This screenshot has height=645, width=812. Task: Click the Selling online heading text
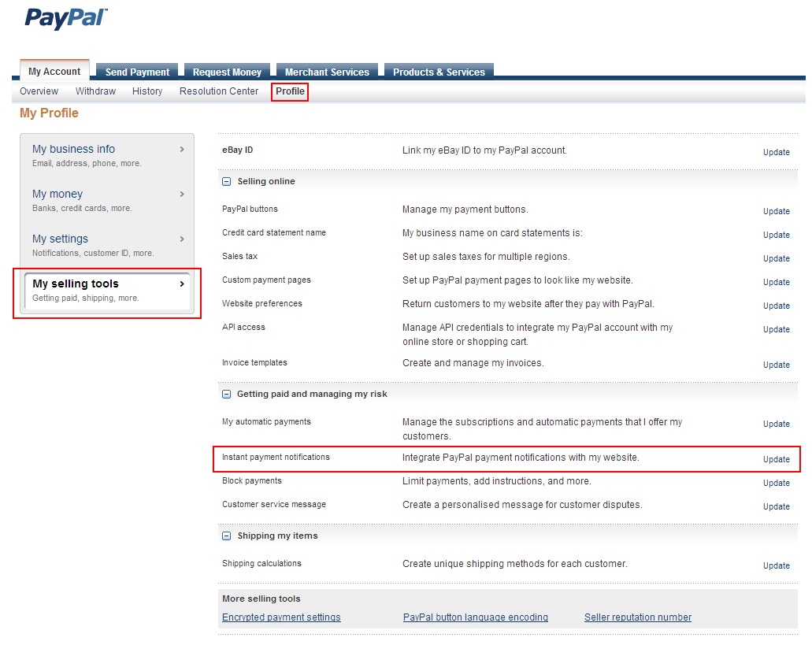point(266,181)
